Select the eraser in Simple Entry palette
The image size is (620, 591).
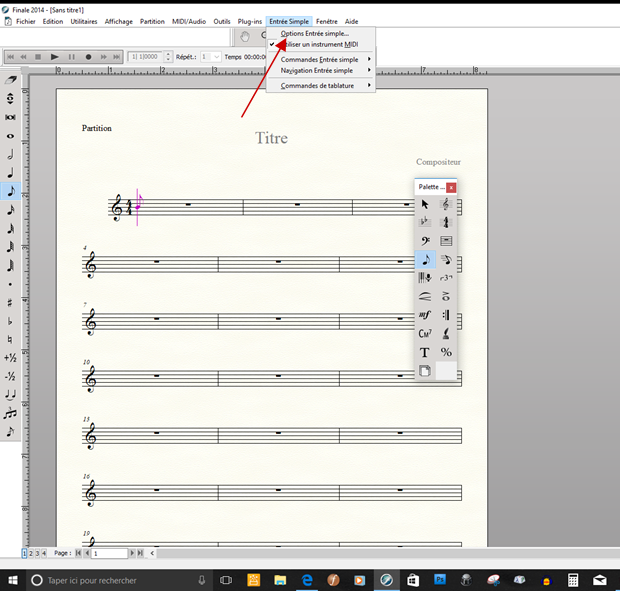click(11, 79)
